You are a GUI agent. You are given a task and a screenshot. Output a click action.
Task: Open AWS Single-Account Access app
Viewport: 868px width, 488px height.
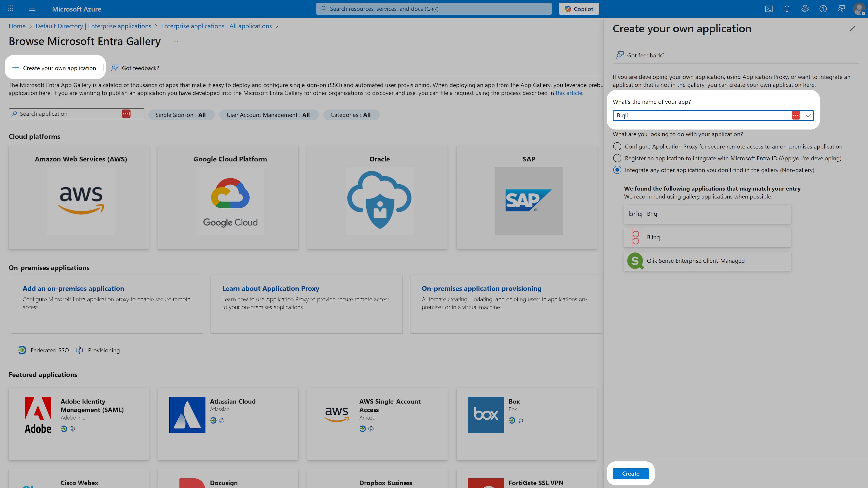pyautogui.click(x=377, y=424)
